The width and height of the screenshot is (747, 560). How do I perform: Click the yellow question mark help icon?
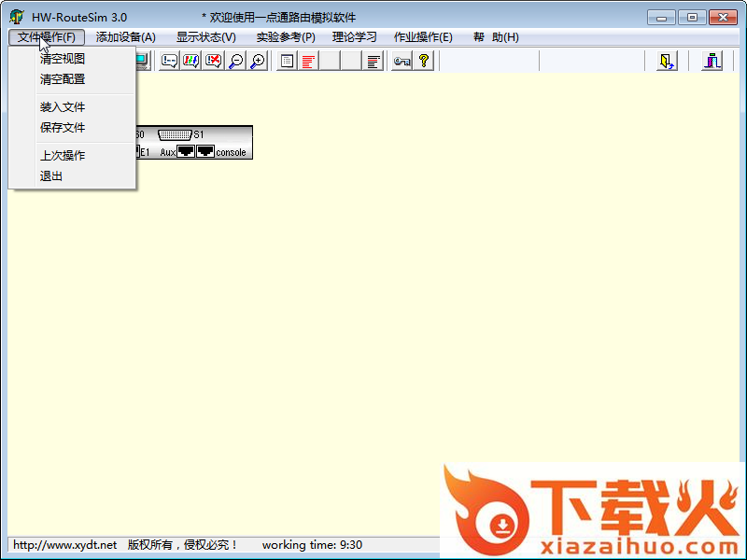(x=424, y=61)
